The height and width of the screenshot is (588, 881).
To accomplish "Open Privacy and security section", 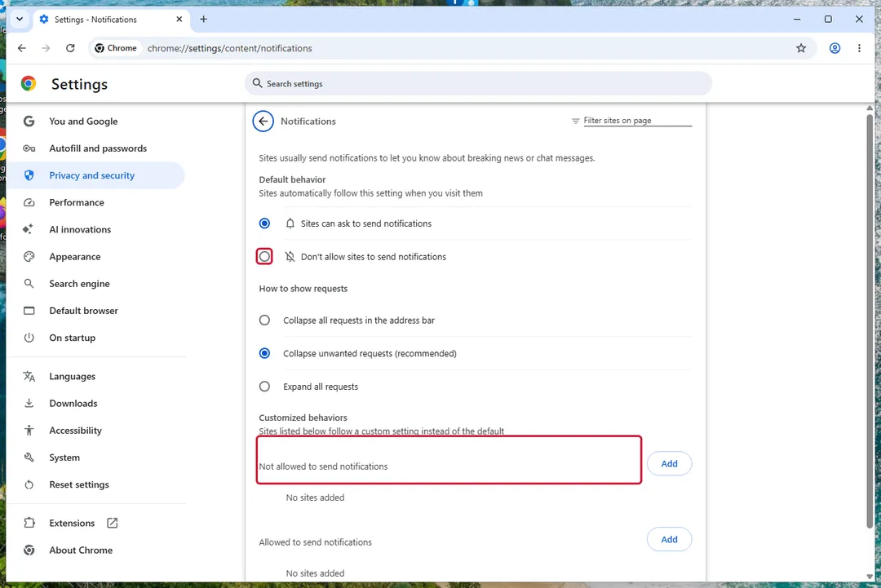I will (95, 175).
